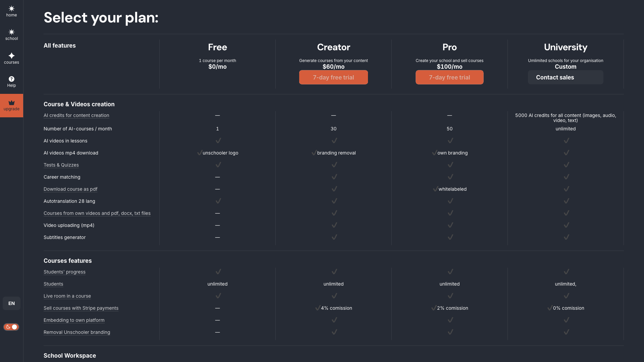
Task: Click Removal Unschooler branding link
Action: pos(77,332)
